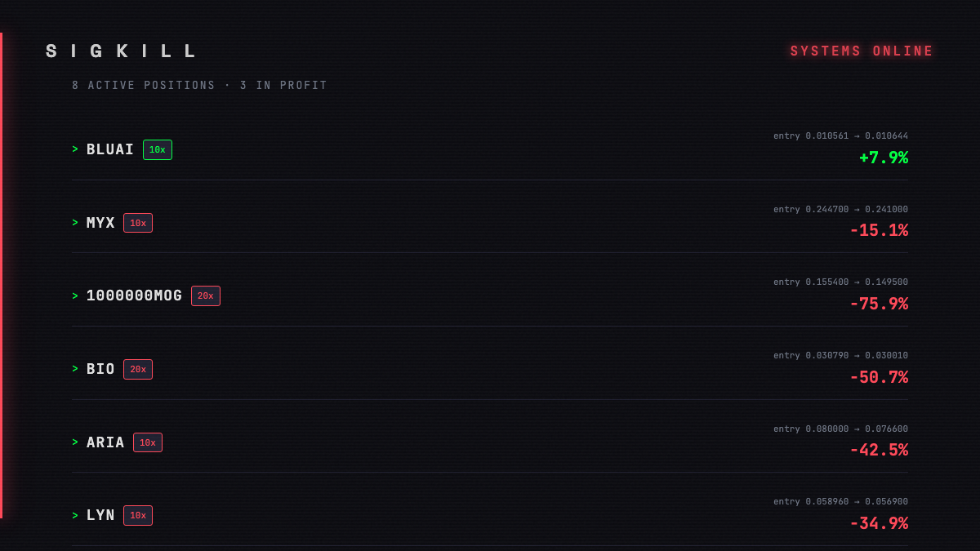The height and width of the screenshot is (551, 980).
Task: Click the 10x leverage badge on MYX
Action: tap(138, 223)
